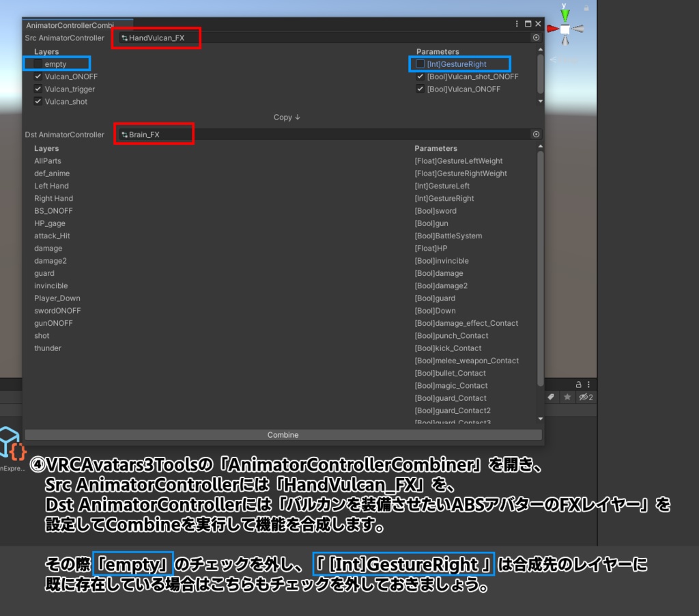
Task: Click the [Bool]magic_Contact parameter
Action: 451,386
